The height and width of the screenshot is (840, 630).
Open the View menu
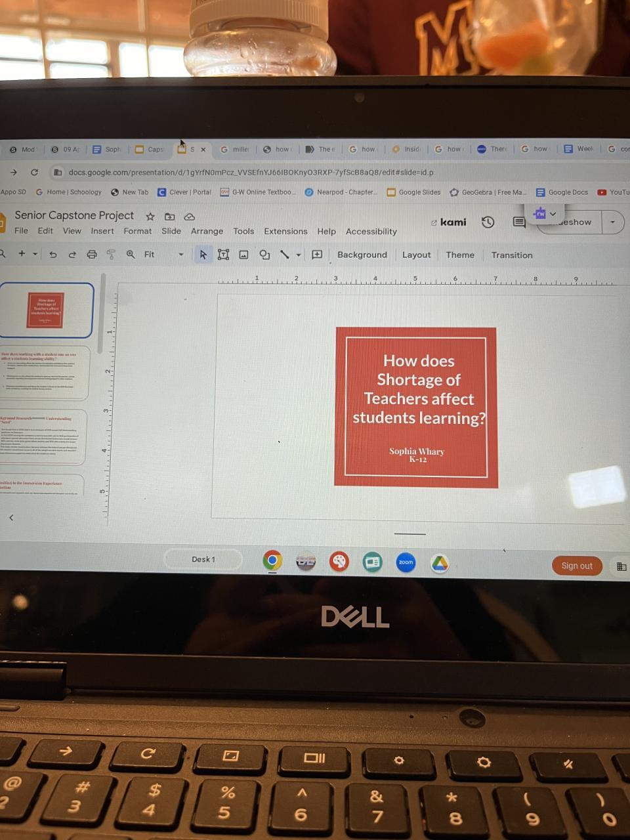(72, 230)
